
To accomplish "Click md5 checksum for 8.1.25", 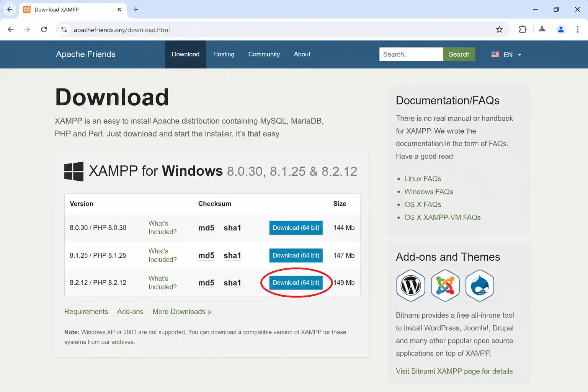I will pos(206,255).
